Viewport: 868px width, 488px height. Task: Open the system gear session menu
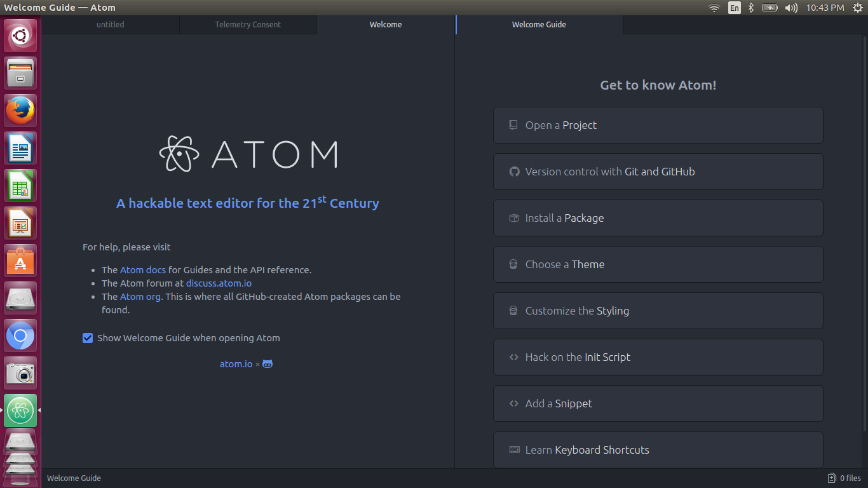(858, 8)
